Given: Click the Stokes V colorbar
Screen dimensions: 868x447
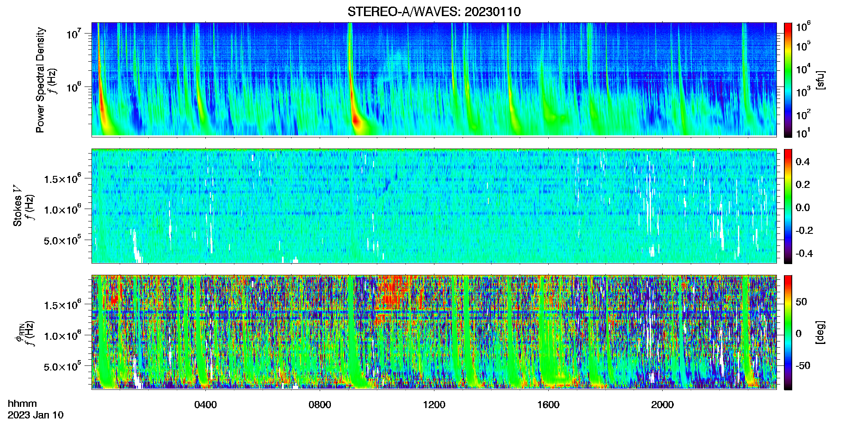Looking at the screenshot, I should pyautogui.click(x=788, y=206).
